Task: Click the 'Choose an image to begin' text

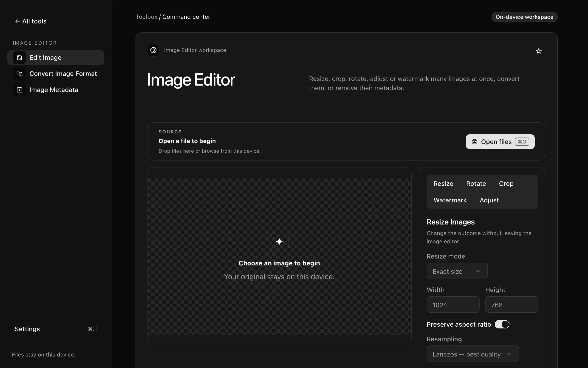Action: pos(279,263)
